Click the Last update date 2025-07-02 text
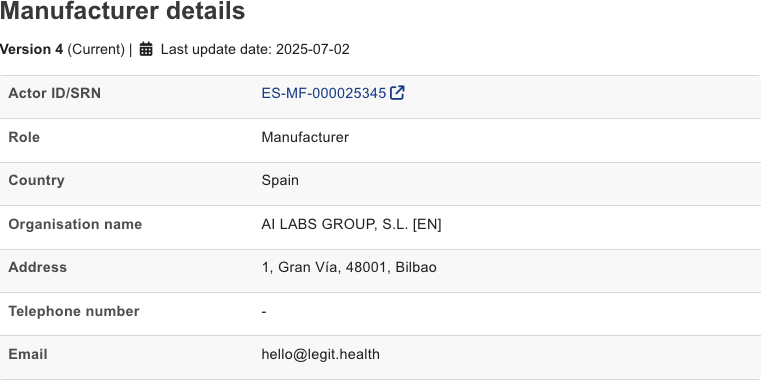This screenshot has height=382, width=762. [x=255, y=50]
